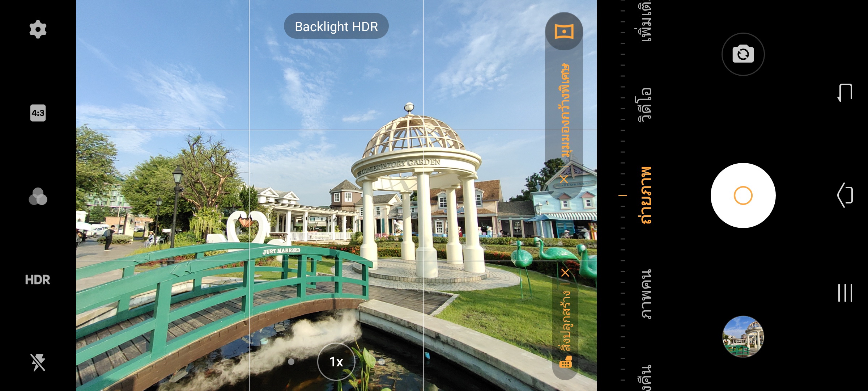Tap the ultra wide angle lens icon

click(x=564, y=31)
